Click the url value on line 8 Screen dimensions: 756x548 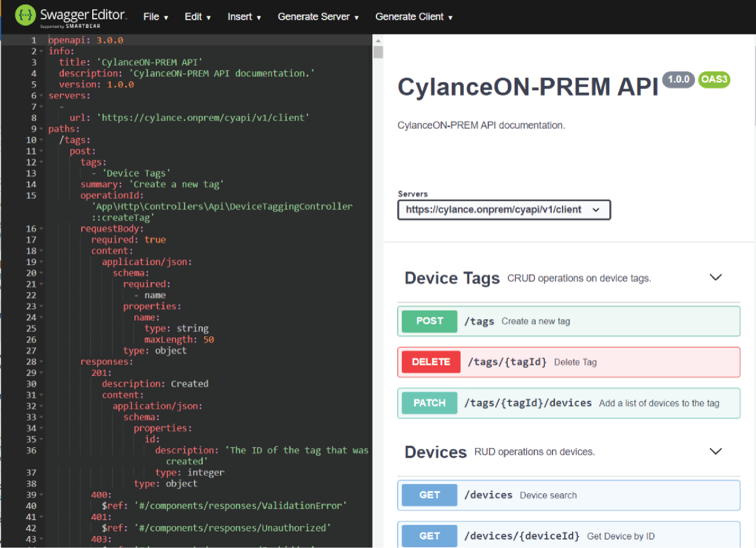[203, 118]
